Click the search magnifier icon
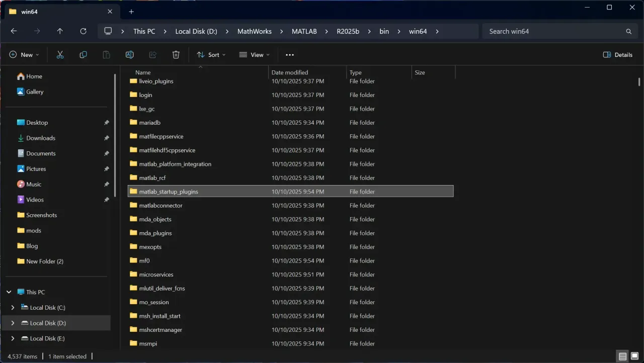The image size is (644, 363). point(628,31)
